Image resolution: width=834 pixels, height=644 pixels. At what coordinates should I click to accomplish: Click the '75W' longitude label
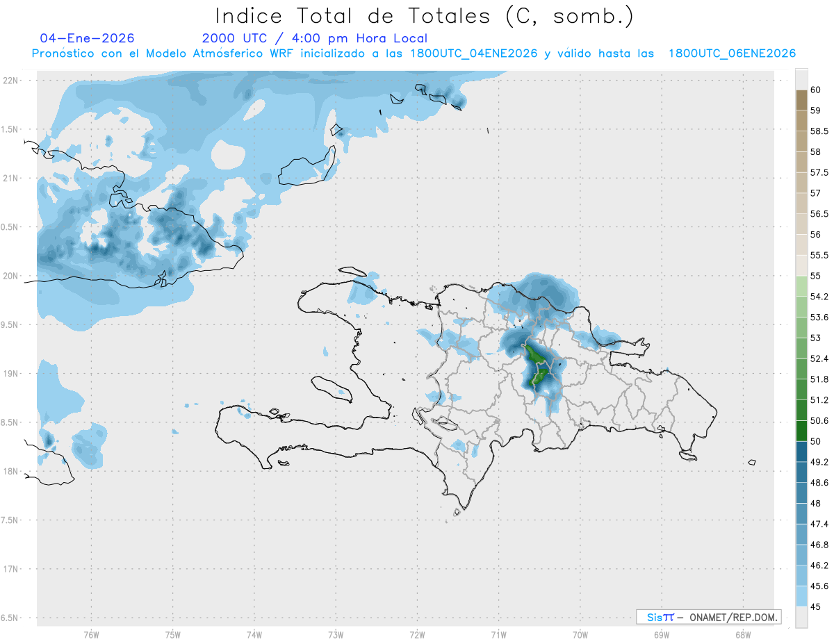[173, 634]
